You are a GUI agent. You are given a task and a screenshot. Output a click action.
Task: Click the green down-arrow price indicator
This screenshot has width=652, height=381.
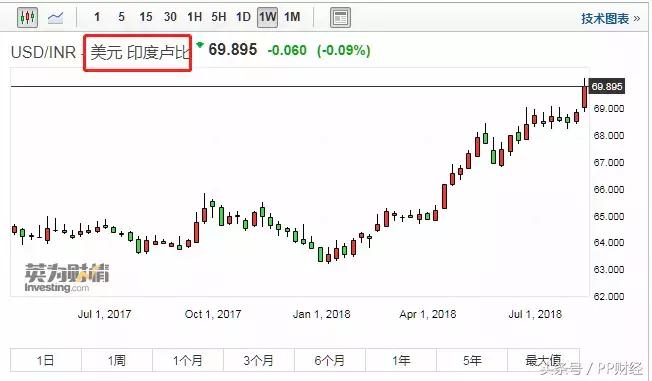(200, 45)
